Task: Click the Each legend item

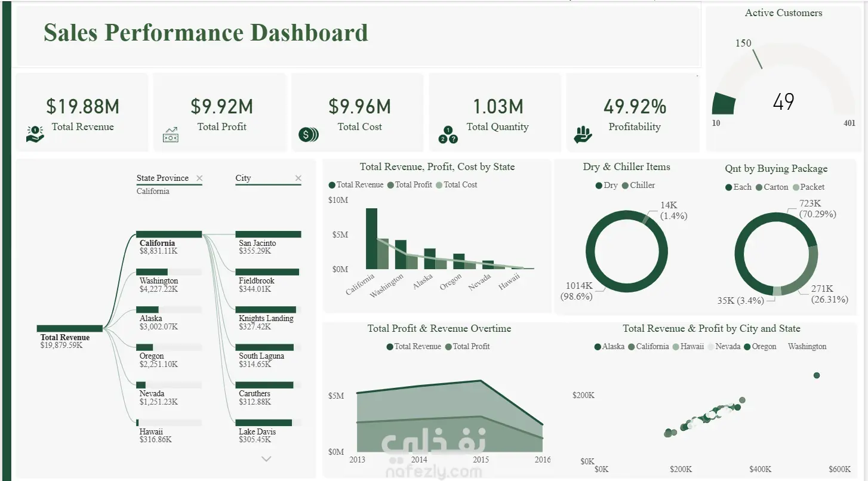Action: click(738, 187)
